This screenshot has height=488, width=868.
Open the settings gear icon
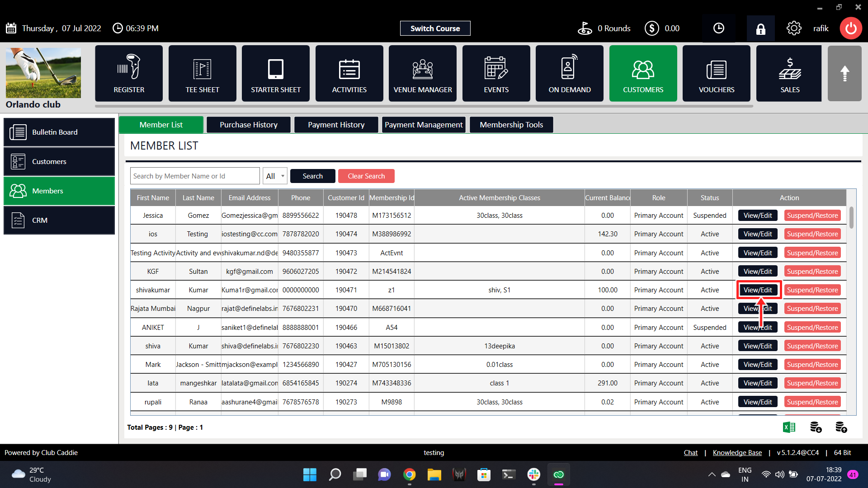pos(793,28)
